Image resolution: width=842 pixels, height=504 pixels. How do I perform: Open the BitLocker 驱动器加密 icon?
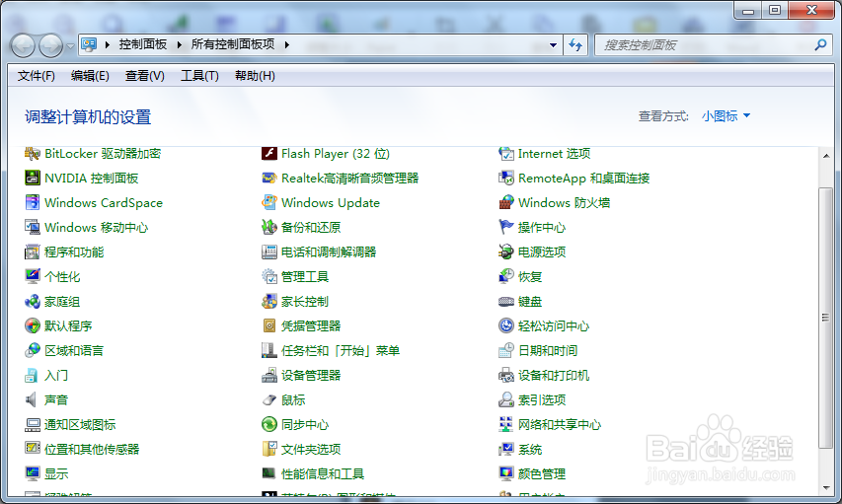click(33, 154)
